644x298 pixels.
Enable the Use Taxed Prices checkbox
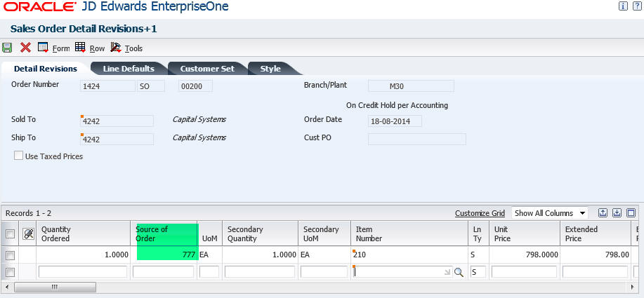(18, 156)
